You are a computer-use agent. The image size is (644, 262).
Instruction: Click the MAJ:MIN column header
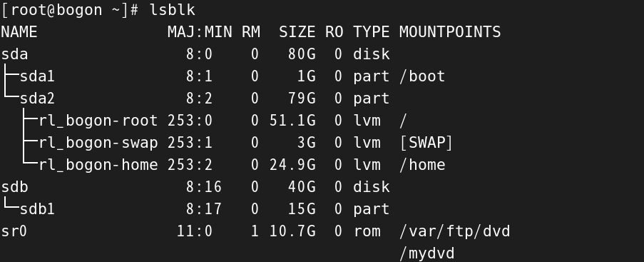(x=200, y=31)
